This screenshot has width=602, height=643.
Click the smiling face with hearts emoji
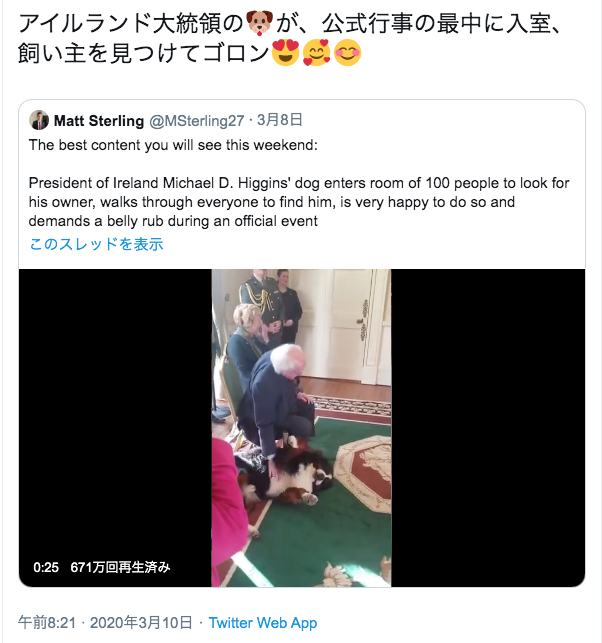coord(317,53)
